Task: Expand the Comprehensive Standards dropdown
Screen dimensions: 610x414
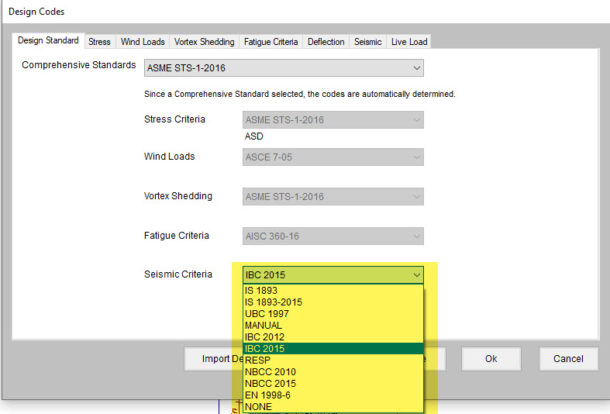Action: [415, 68]
